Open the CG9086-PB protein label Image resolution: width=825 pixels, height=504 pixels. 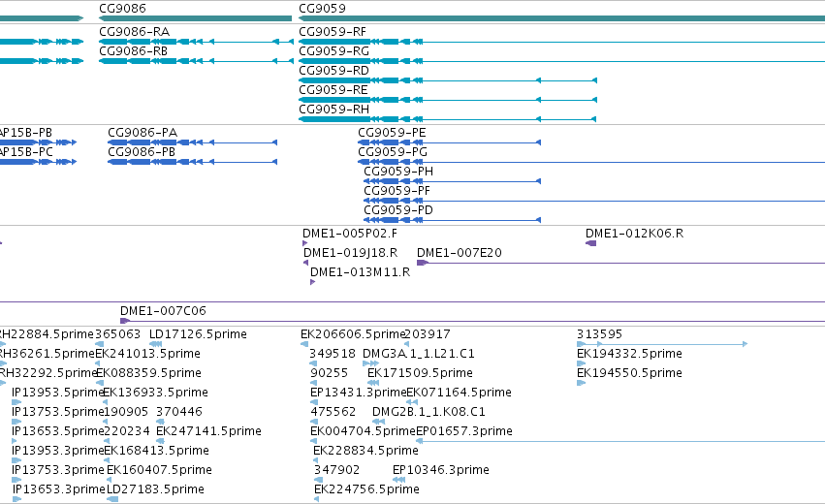pos(142,152)
